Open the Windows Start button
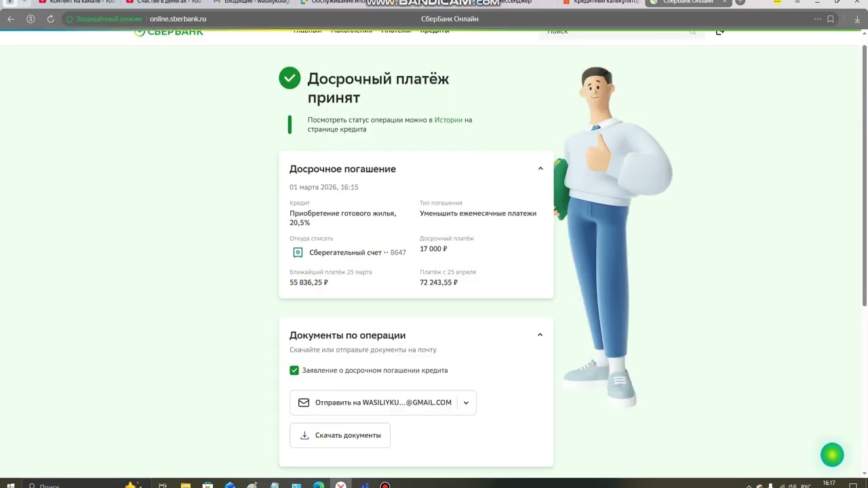The height and width of the screenshot is (488, 868). (10, 485)
